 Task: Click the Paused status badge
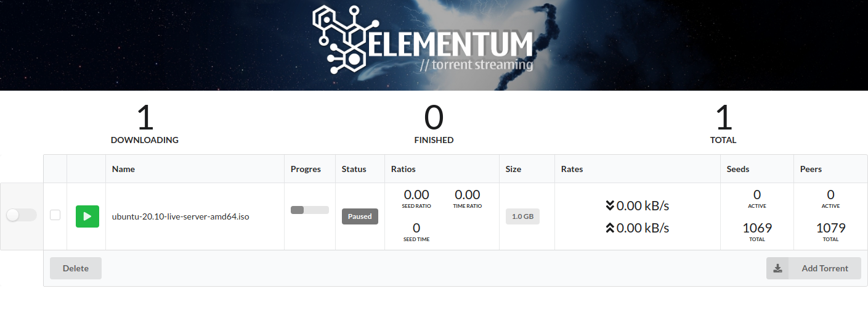click(x=360, y=216)
